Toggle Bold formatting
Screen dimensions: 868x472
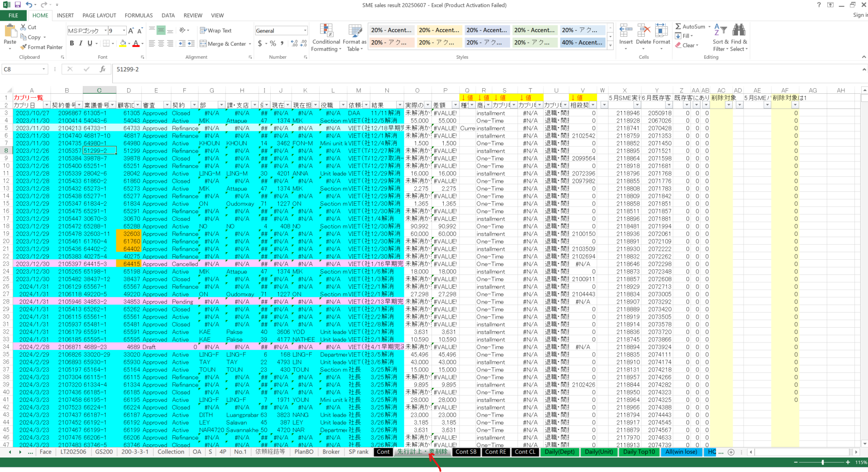[72, 43]
